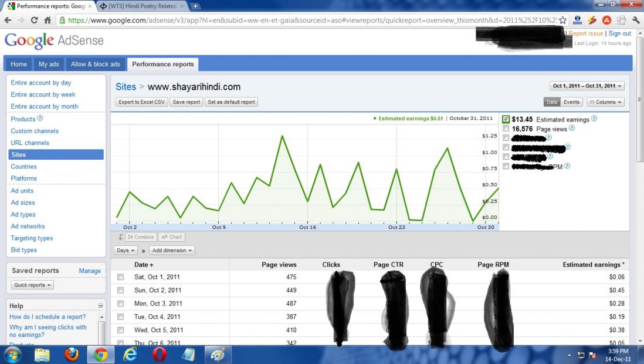Click the Google AdSense logo
This screenshot has height=364, width=644.
coord(54,41)
